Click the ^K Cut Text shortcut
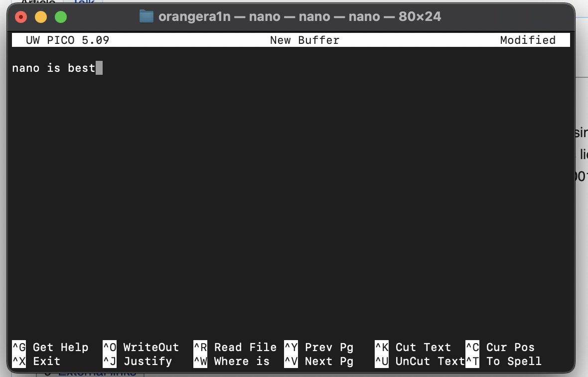This screenshot has height=377, width=588. pos(413,347)
